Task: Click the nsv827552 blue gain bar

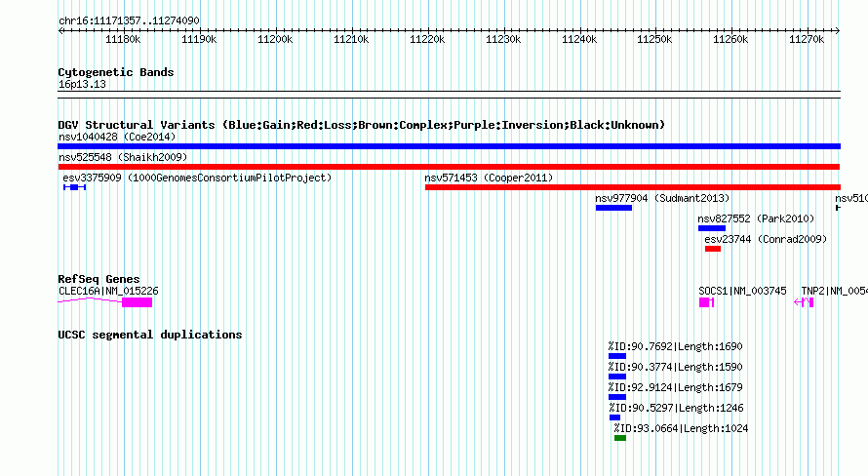Action: 712,228
